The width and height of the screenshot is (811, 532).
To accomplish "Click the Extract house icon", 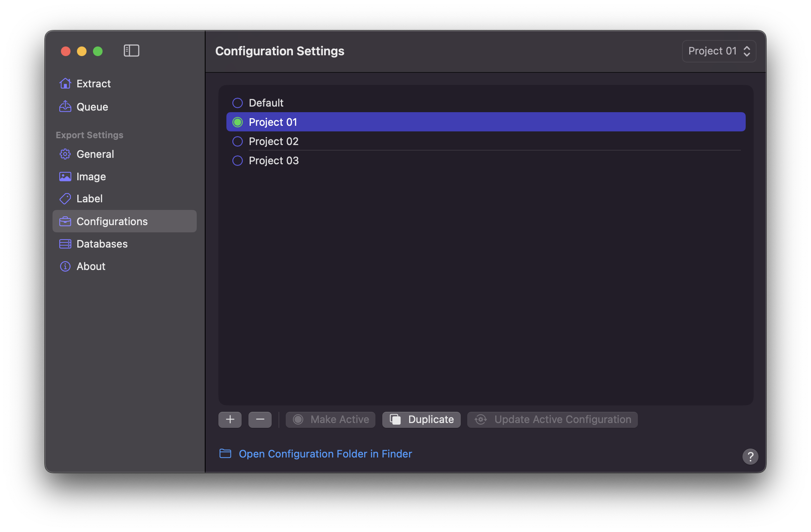I will click(x=65, y=83).
